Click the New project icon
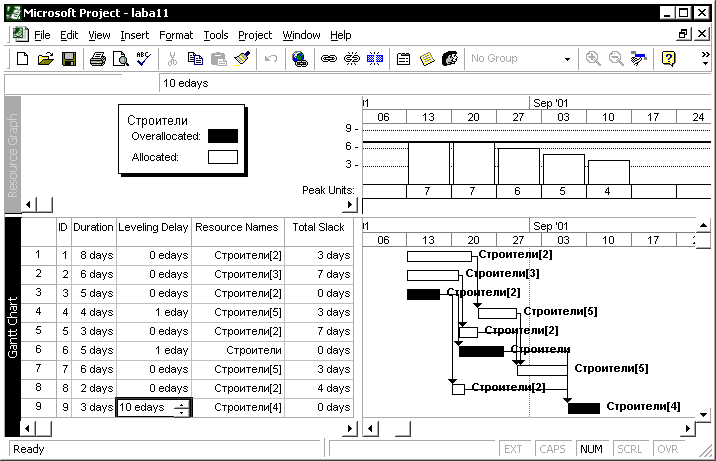The image size is (716, 461). pyautogui.click(x=22, y=59)
